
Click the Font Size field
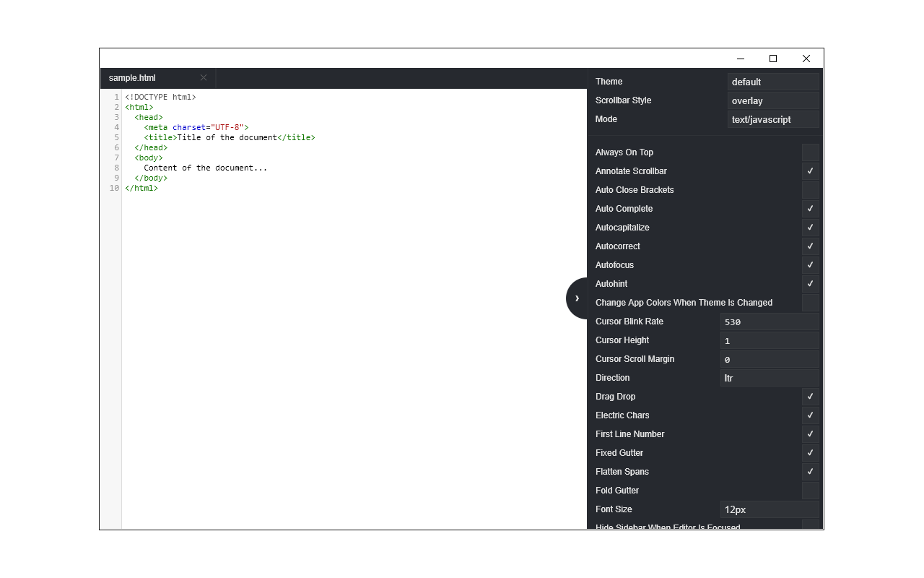tap(770, 509)
